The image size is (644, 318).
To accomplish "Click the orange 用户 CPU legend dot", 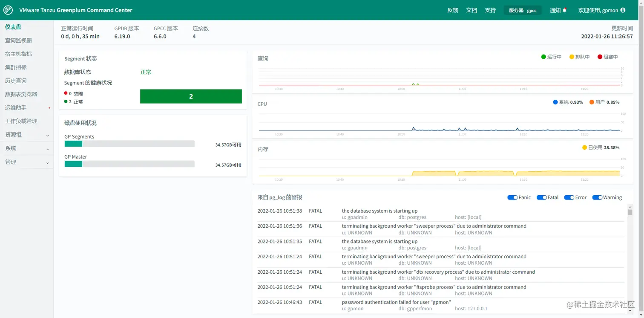I will tap(592, 102).
